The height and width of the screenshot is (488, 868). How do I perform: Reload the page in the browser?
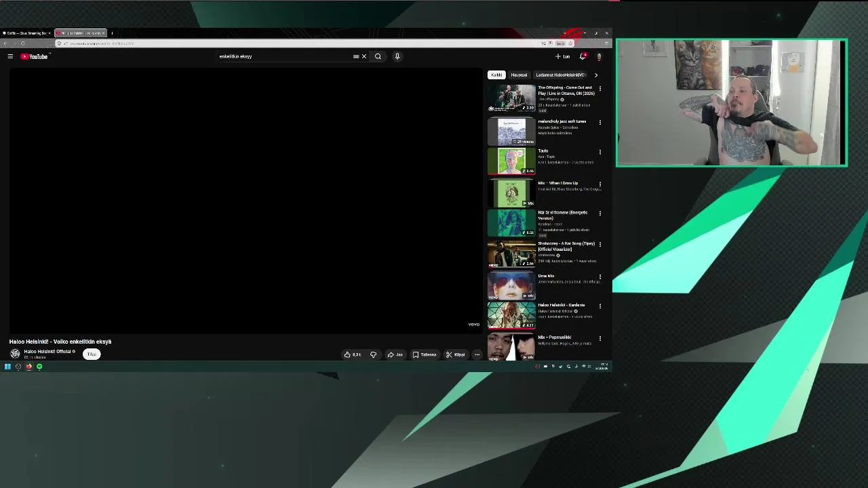click(x=22, y=43)
